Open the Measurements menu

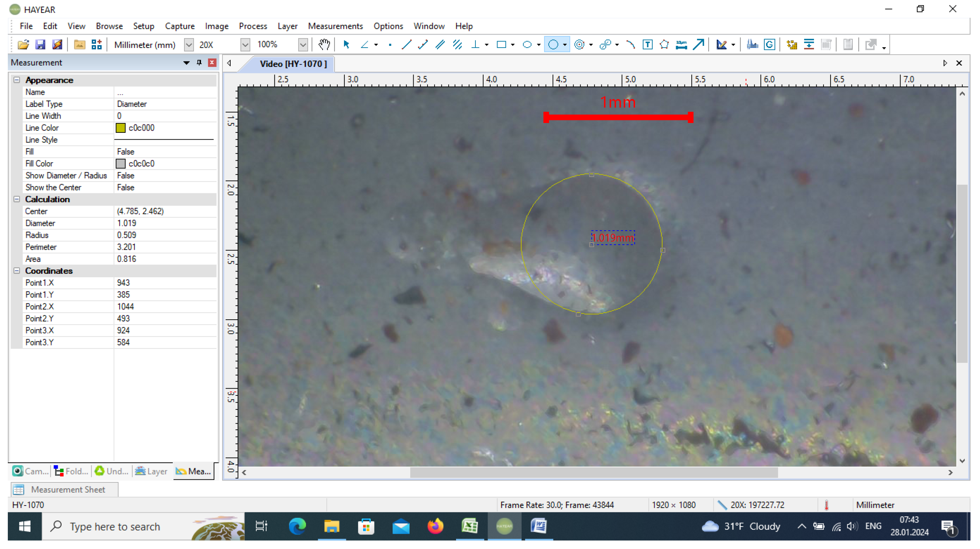(335, 26)
